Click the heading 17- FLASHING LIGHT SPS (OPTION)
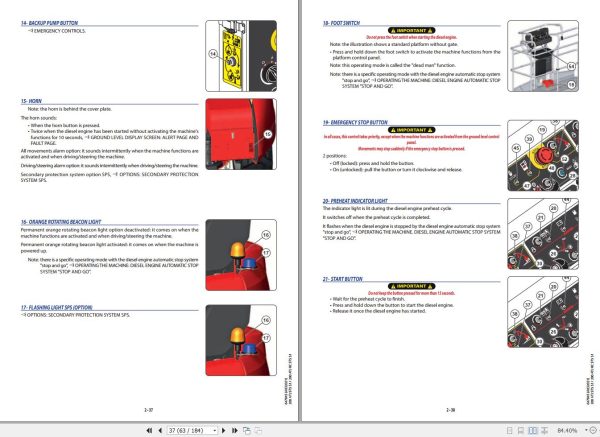The width and height of the screenshot is (600, 437). coord(57,307)
